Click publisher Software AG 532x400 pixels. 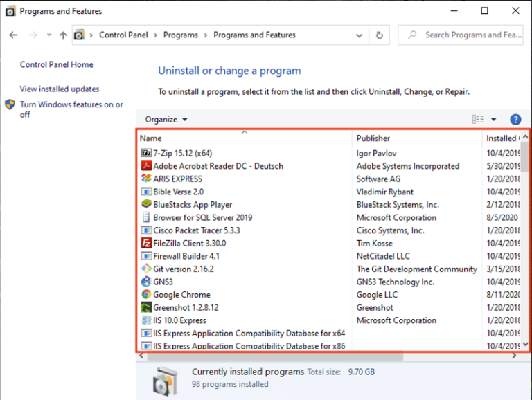pos(378,179)
